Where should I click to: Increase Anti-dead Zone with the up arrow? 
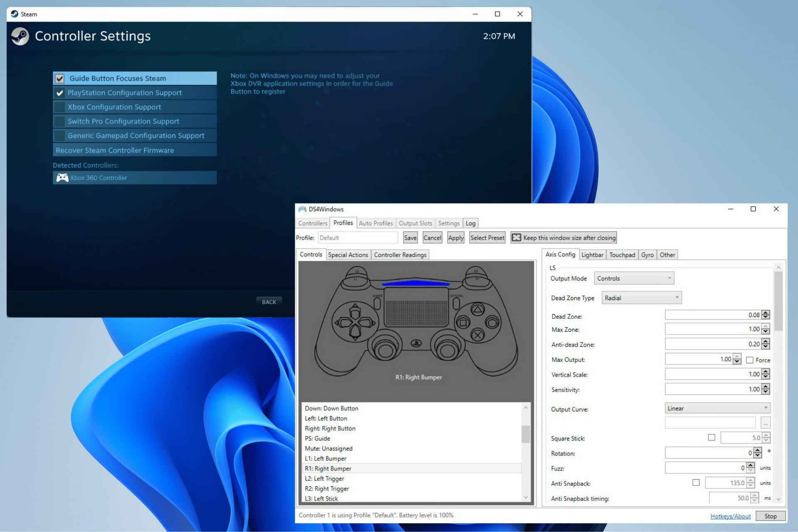click(x=766, y=342)
